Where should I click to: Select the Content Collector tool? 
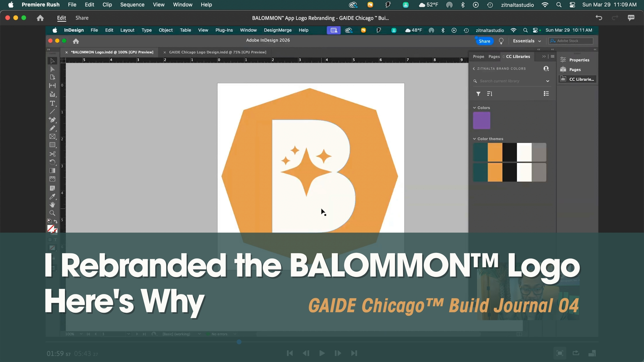52,94
